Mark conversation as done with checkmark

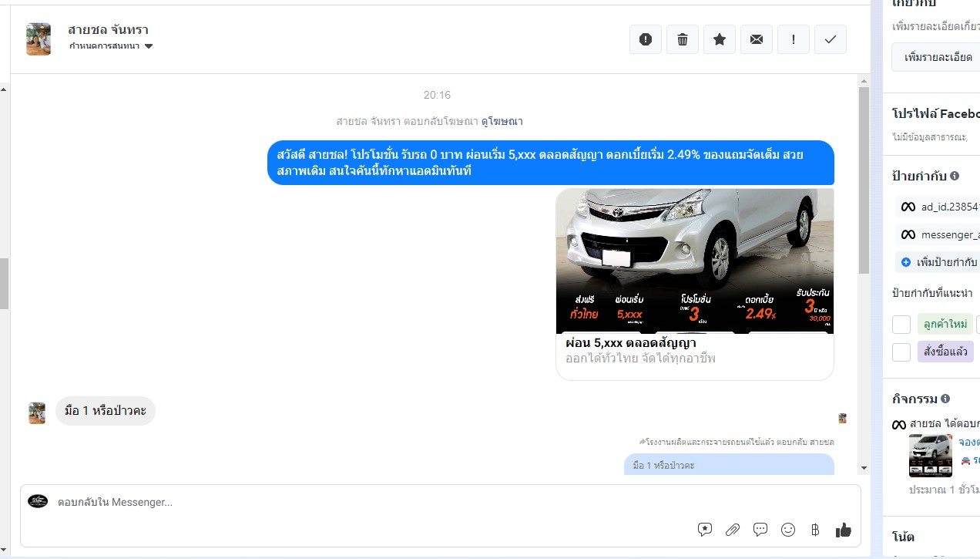coord(830,39)
